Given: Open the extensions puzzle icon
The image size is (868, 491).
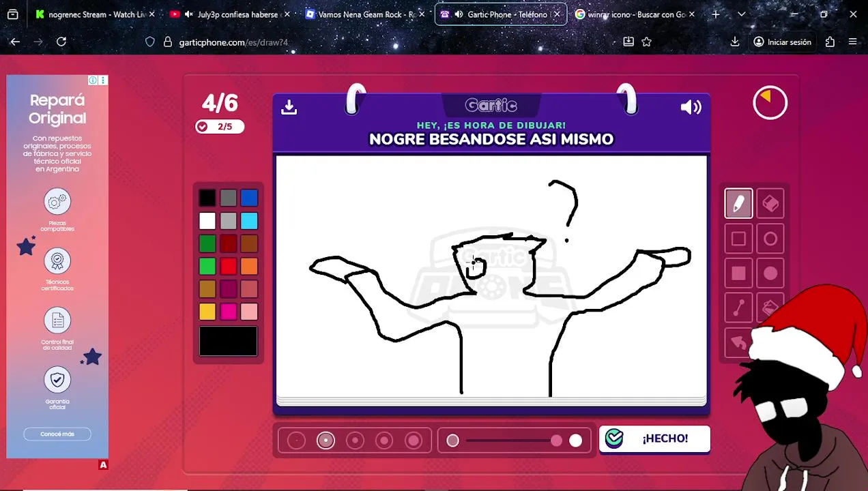Looking at the screenshot, I should 830,42.
